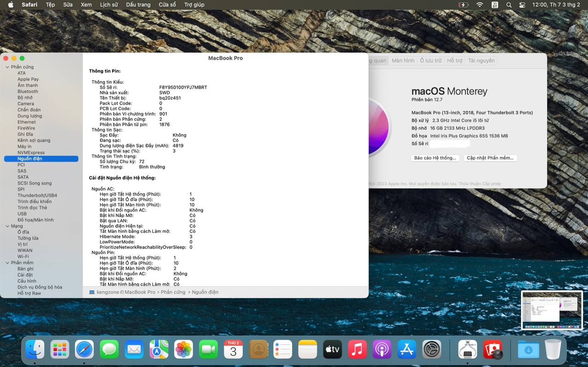Open the Dấu trang menu

(x=138, y=5)
